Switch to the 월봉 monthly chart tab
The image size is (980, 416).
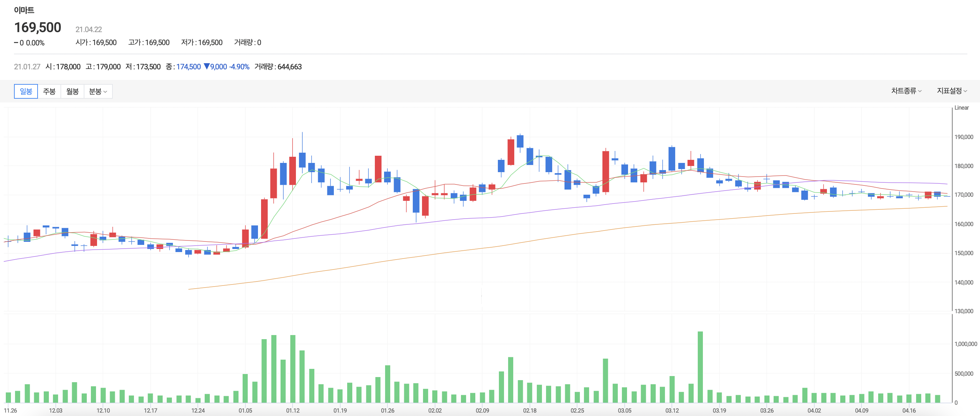coord(72,91)
